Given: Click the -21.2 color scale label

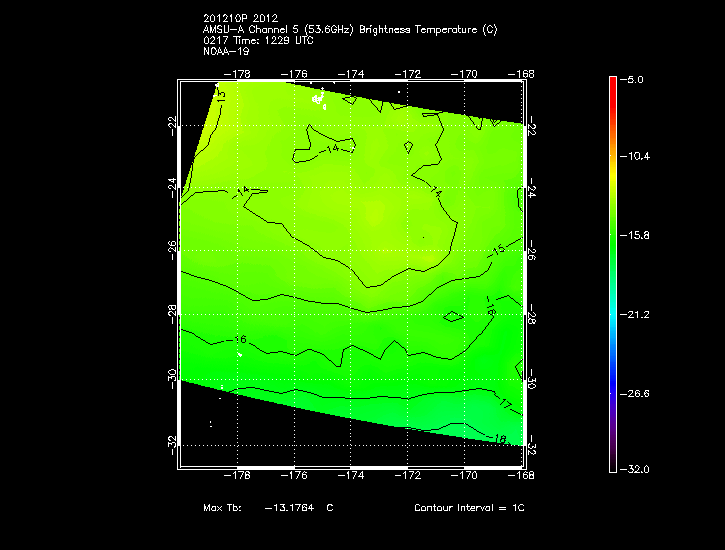Looking at the screenshot, I should (638, 315).
